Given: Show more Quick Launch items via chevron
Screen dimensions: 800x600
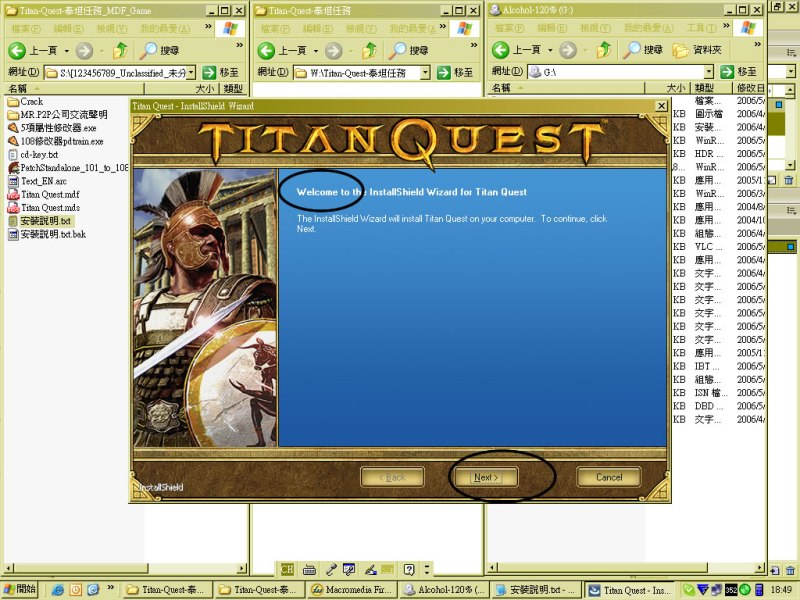Looking at the screenshot, I should (x=110, y=588).
